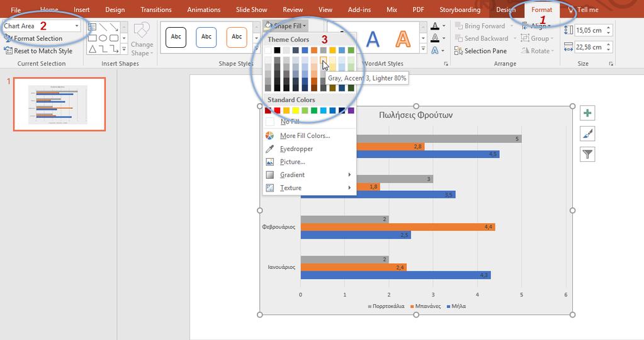The height and width of the screenshot is (340, 644).
Task: Pick standard yellow color swatch
Action: coord(296,110)
